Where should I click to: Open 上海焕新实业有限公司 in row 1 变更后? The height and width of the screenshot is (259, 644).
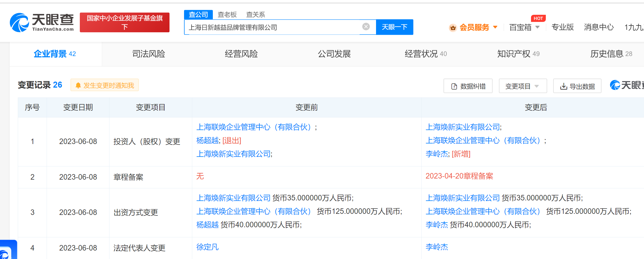[x=463, y=127]
